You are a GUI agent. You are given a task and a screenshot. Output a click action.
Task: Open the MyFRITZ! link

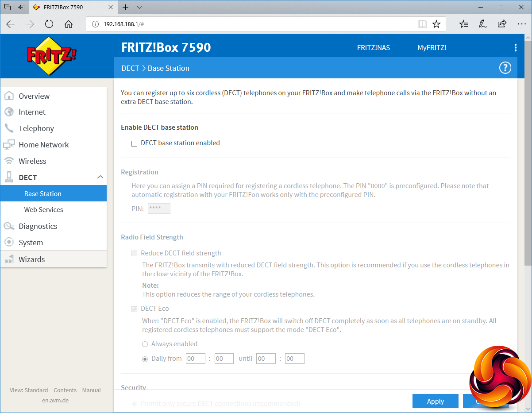(432, 48)
